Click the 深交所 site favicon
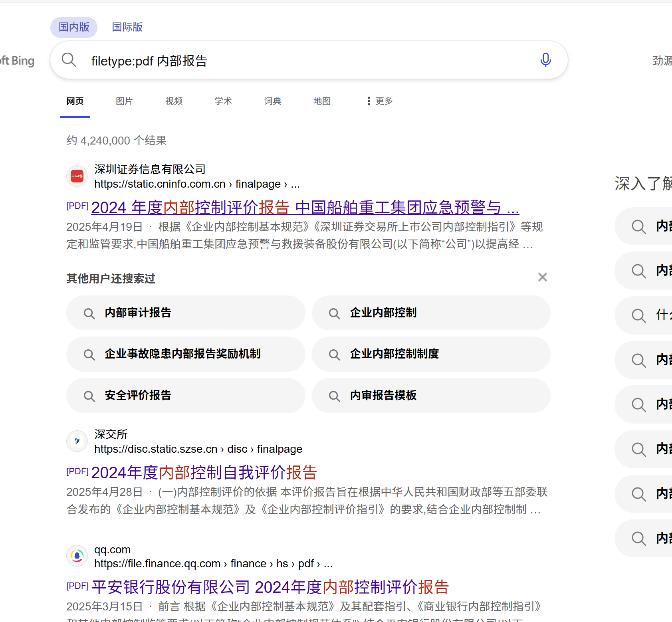 click(77, 441)
